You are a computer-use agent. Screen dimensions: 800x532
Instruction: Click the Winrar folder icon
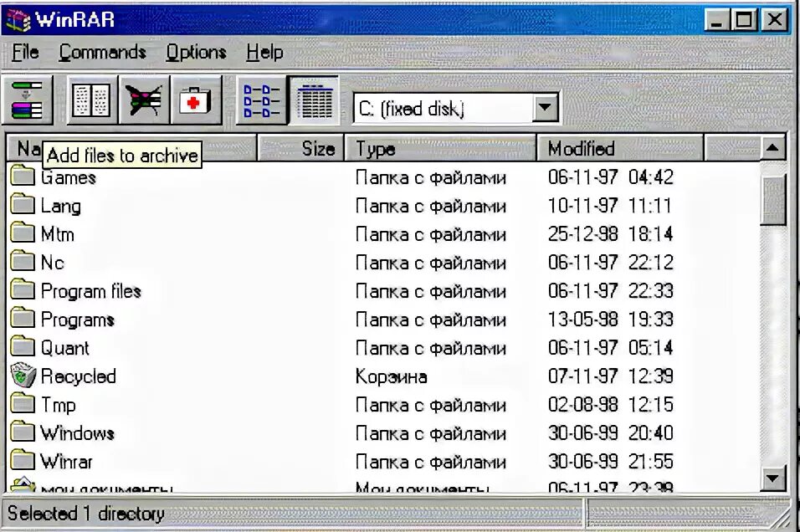coord(23,461)
